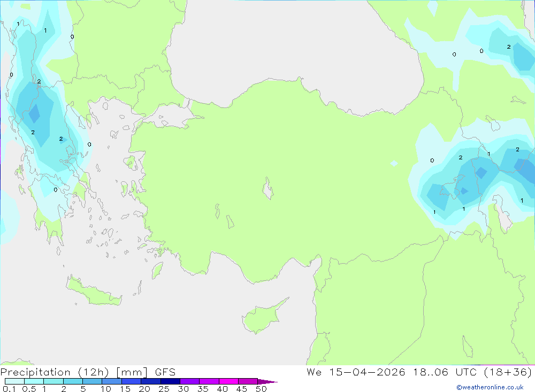Click the 25–30 mm dark navy swatch

point(170,381)
